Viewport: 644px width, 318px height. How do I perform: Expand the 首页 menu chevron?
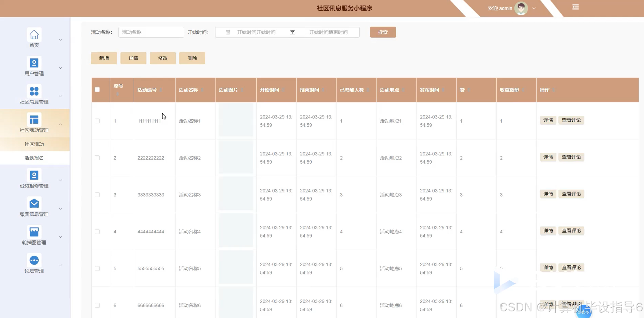[x=61, y=40]
